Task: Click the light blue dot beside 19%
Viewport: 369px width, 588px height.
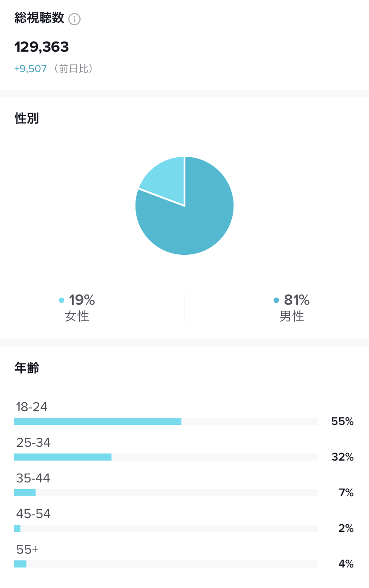Action: 61,300
